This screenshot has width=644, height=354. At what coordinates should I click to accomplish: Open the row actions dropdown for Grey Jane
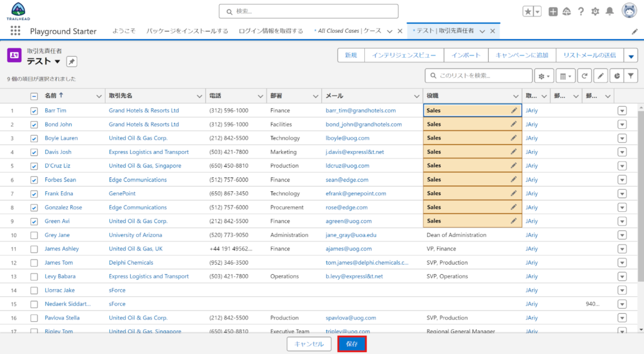[x=622, y=235]
